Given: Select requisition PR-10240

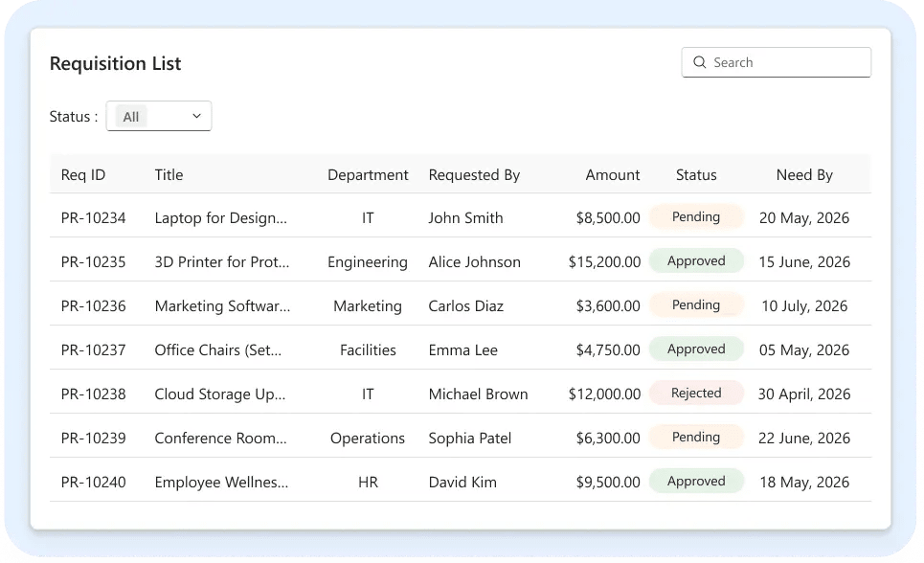Looking at the screenshot, I should [93, 483].
